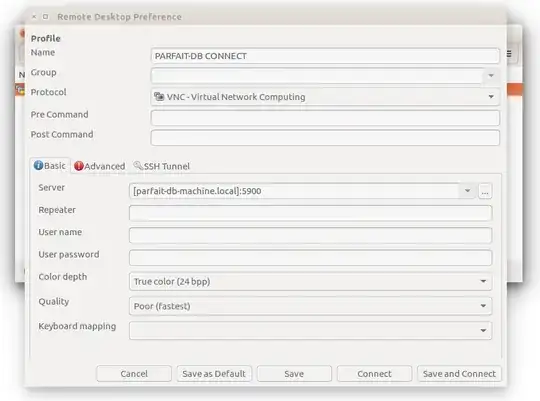Open the Color depth dropdown

[x=310, y=281]
